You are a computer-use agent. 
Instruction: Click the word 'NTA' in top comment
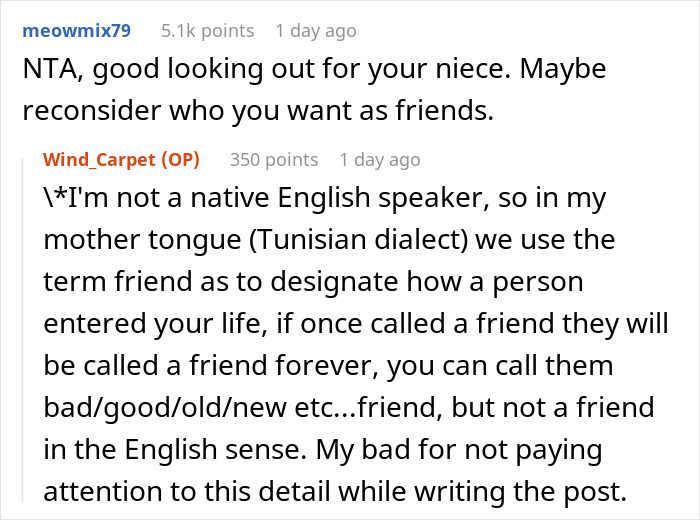click(x=46, y=72)
